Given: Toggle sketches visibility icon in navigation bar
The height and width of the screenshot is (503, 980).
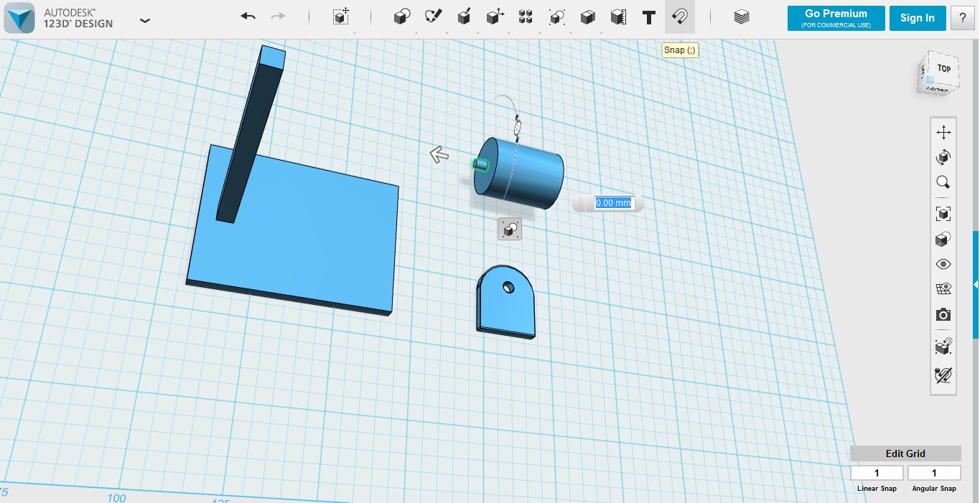Looking at the screenshot, I should pos(943,374).
